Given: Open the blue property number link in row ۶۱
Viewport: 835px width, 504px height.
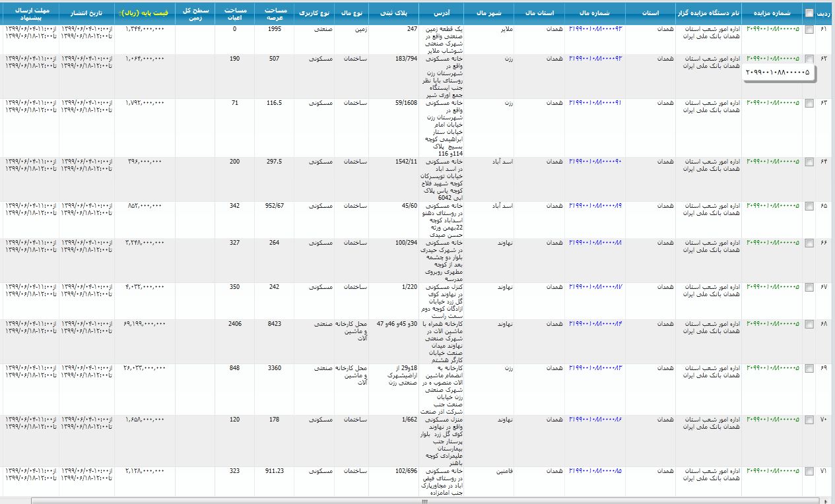Looking at the screenshot, I should [x=595, y=29].
